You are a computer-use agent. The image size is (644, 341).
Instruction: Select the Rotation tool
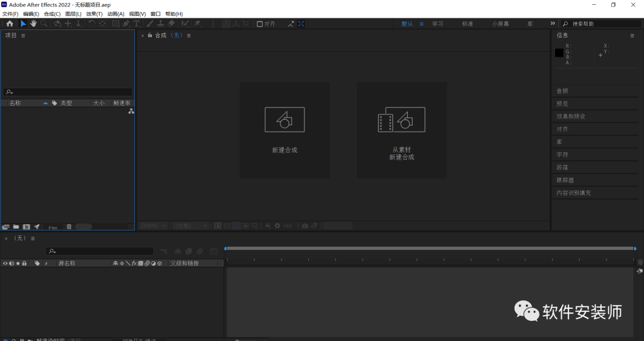click(92, 24)
